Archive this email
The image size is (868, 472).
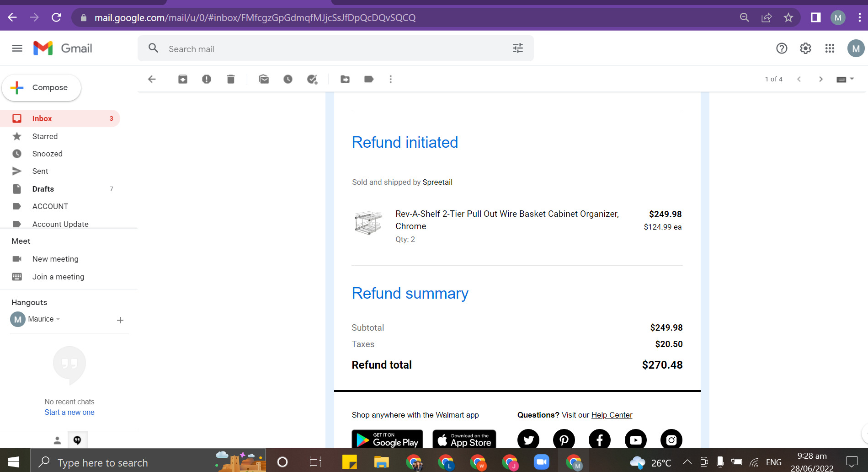(183, 79)
